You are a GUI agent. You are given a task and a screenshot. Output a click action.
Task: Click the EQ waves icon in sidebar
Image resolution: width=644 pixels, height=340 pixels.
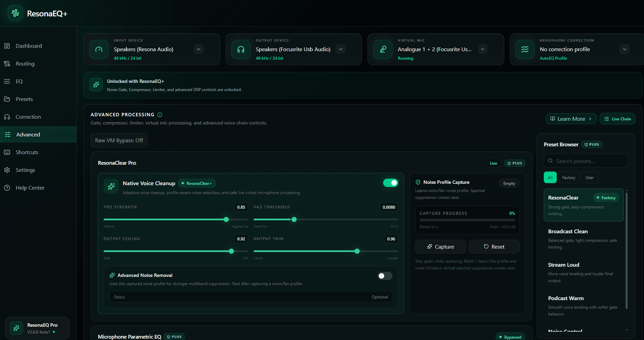(7, 81)
